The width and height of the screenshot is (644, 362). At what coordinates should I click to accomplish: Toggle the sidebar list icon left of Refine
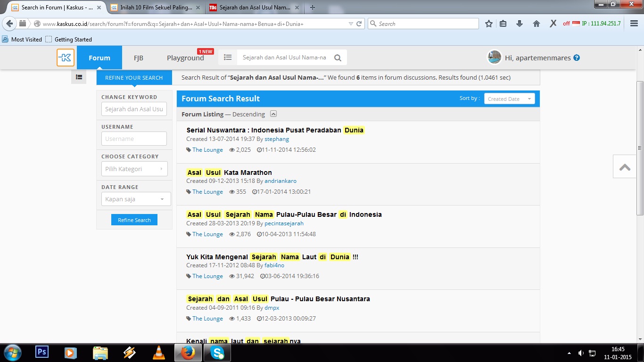79,77
